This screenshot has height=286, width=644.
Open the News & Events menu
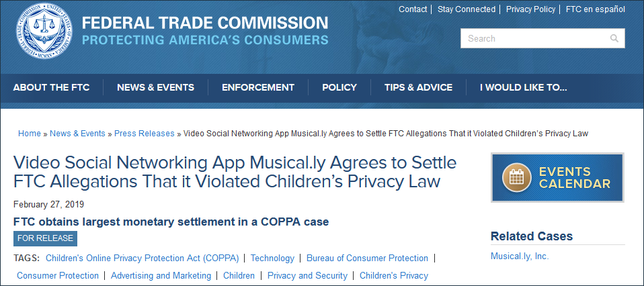[155, 87]
